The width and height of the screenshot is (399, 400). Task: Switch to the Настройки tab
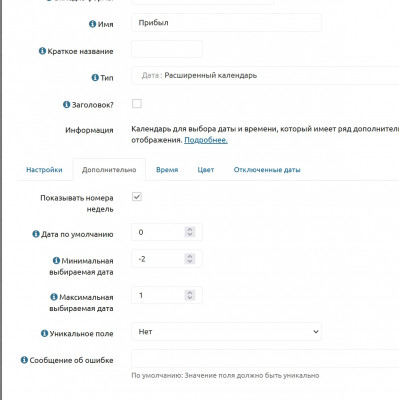coord(44,170)
